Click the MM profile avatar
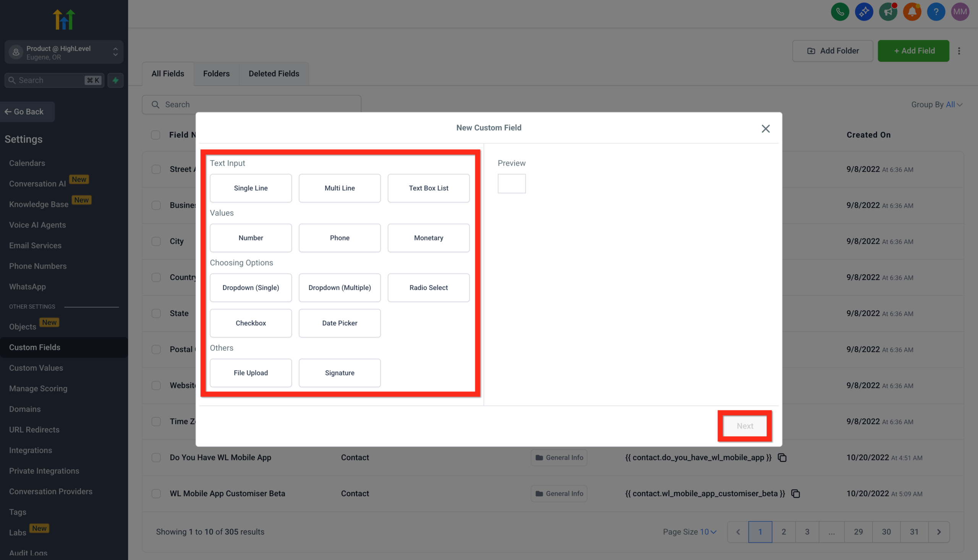Viewport: 978px width, 560px height. 960,12
